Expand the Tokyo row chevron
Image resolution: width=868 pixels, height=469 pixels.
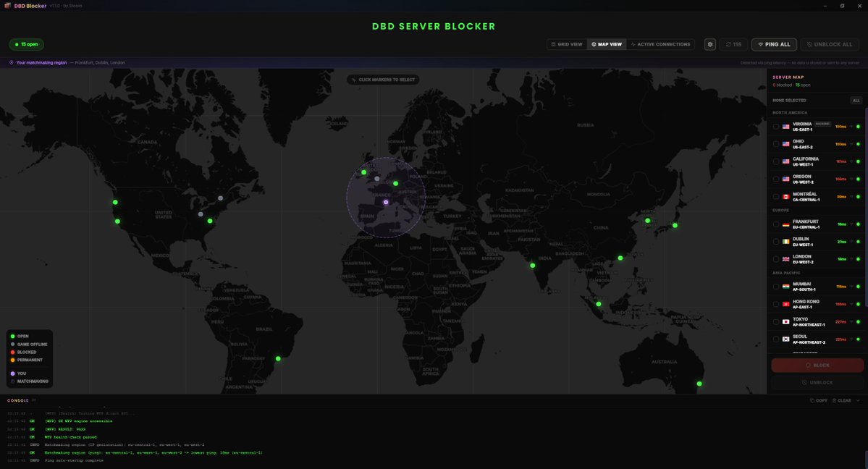[x=851, y=321]
